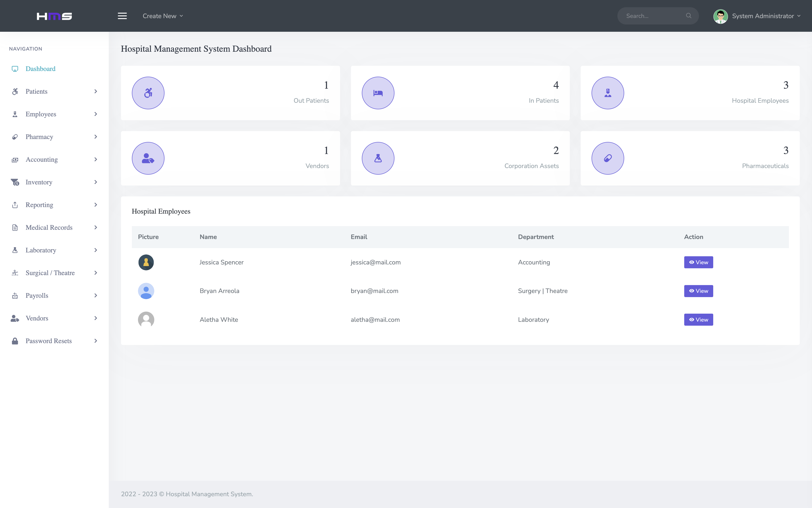Click the Pharmaceuticals card label
This screenshot has width=812, height=508.
point(765,166)
